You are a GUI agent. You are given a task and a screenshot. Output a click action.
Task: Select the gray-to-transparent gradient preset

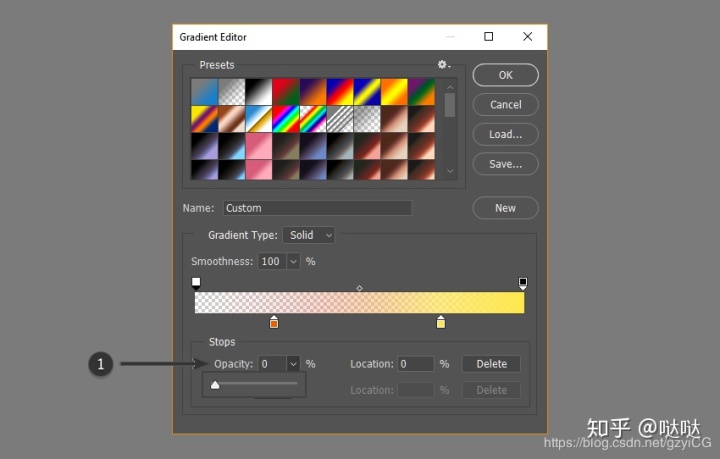click(231, 92)
